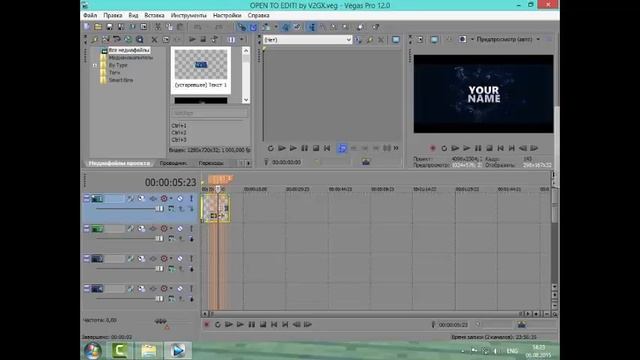Click the media search input field
Image resolution: width=640 pixels, height=360 pixels.
209,113
